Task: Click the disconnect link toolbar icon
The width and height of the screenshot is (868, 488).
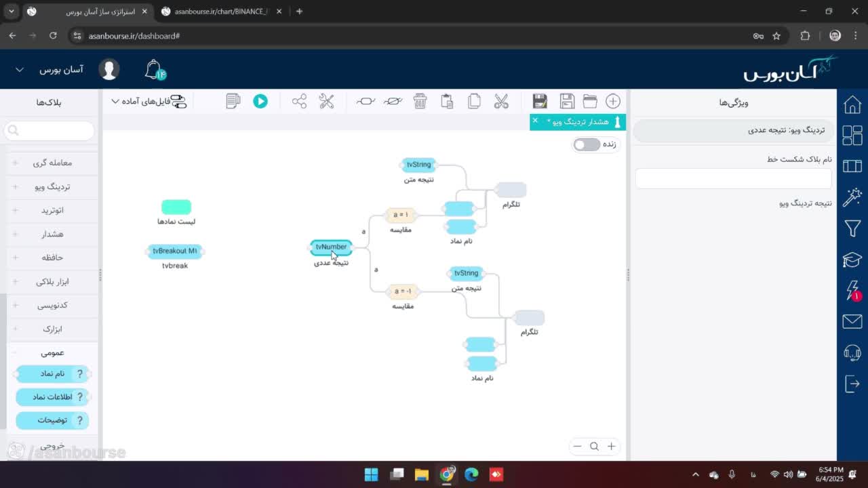Action: pyautogui.click(x=393, y=101)
